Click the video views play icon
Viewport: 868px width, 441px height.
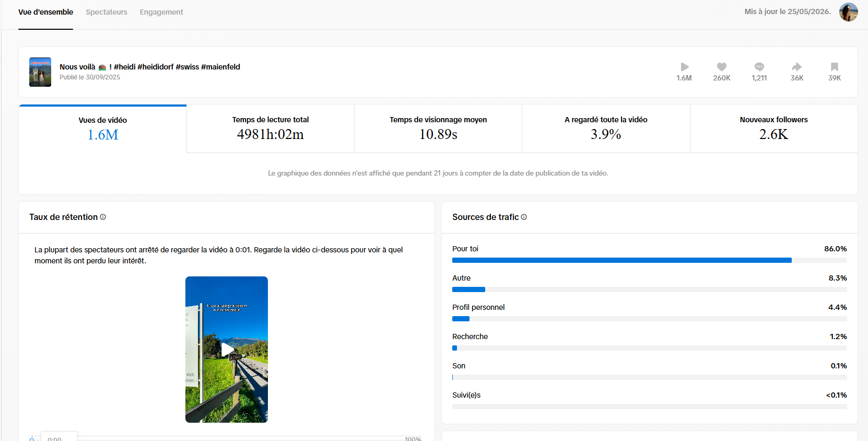(684, 67)
